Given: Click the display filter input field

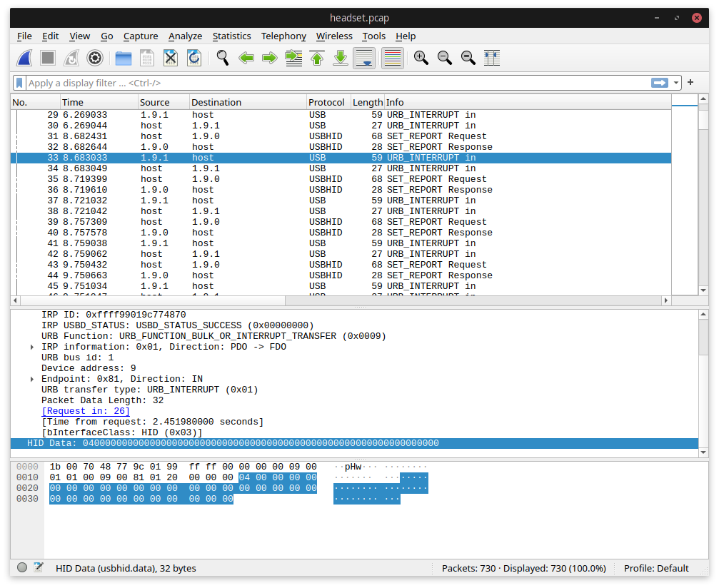Looking at the screenshot, I should point(338,83).
